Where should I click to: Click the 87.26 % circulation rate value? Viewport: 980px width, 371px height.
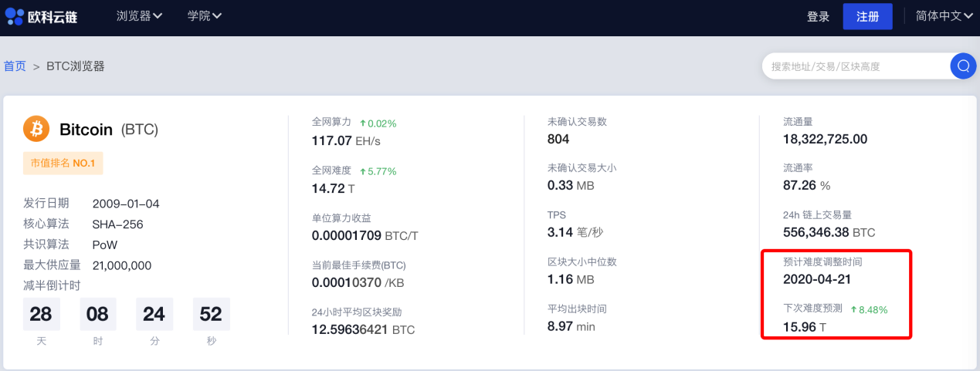click(806, 185)
